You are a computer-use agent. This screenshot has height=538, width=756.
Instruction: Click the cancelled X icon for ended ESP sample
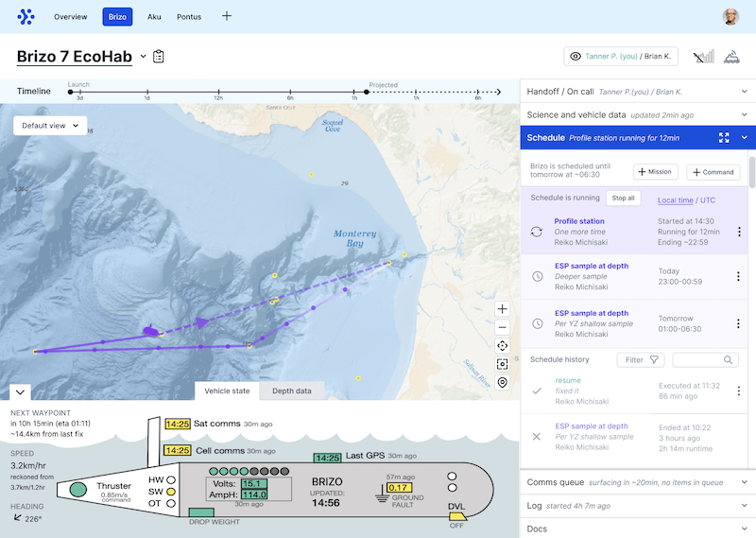click(x=536, y=437)
